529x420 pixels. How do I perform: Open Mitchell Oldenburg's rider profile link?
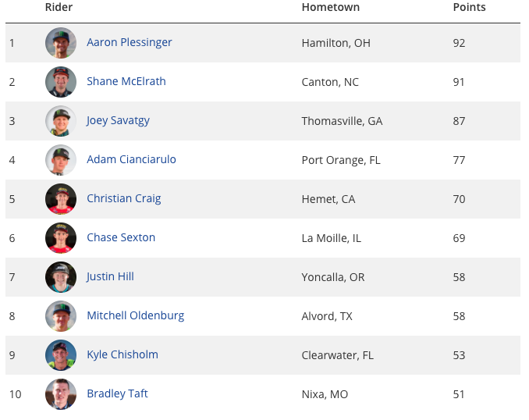click(136, 315)
